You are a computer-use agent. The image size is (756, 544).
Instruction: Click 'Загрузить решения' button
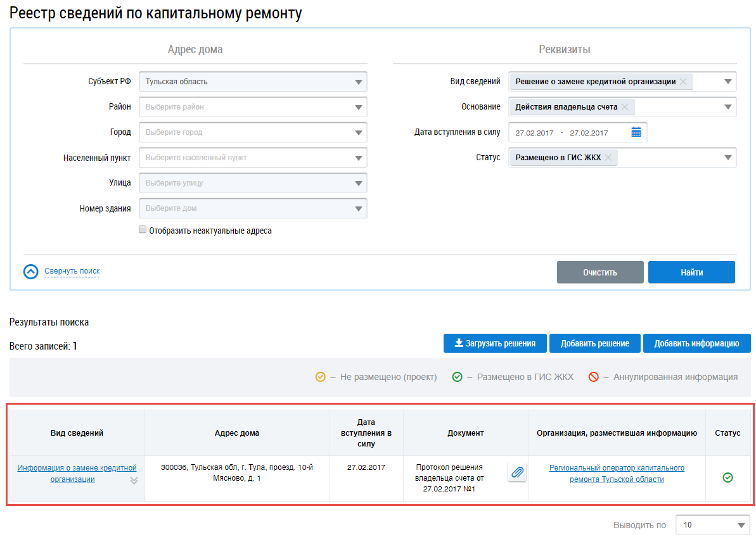494,343
